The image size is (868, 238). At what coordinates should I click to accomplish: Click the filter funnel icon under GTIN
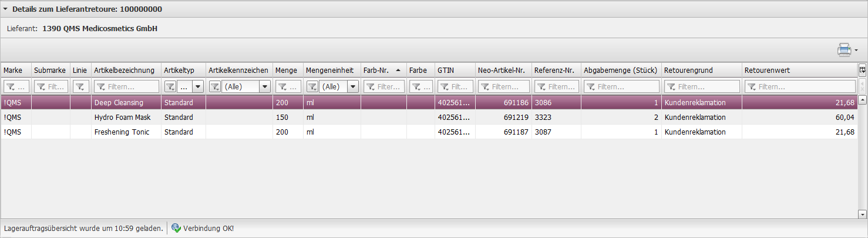tap(445, 86)
